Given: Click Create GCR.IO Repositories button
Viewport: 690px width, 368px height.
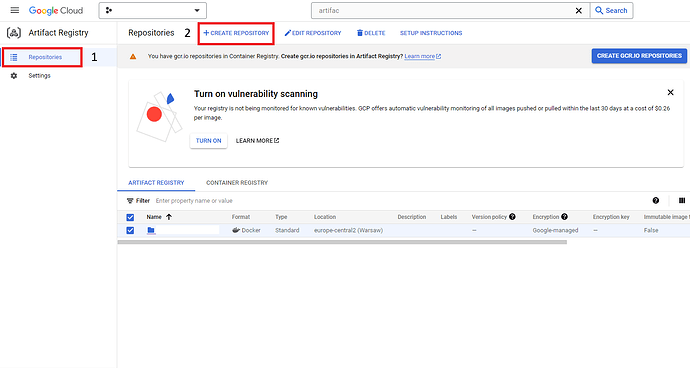Looking at the screenshot, I should 639,56.
